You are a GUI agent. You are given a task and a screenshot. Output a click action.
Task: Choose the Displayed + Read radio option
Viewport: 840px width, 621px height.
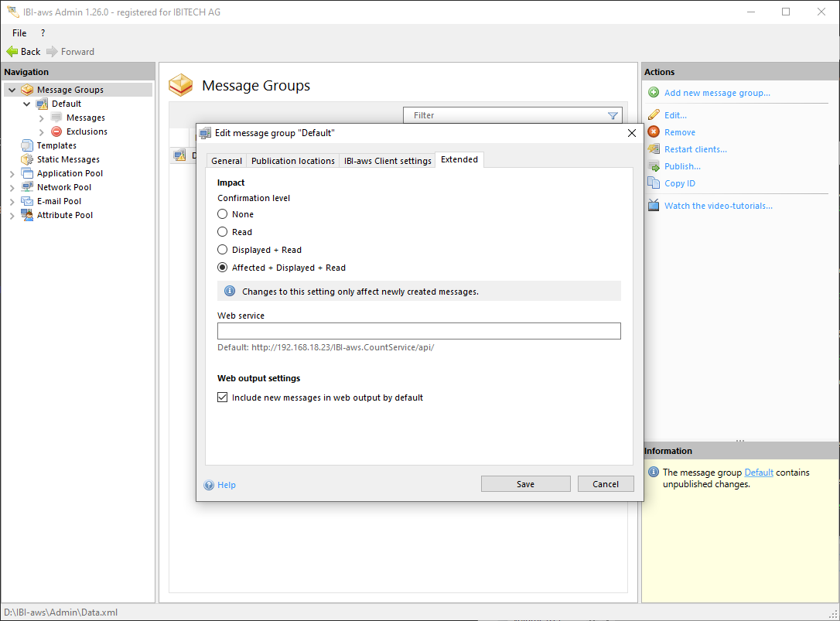click(x=223, y=250)
